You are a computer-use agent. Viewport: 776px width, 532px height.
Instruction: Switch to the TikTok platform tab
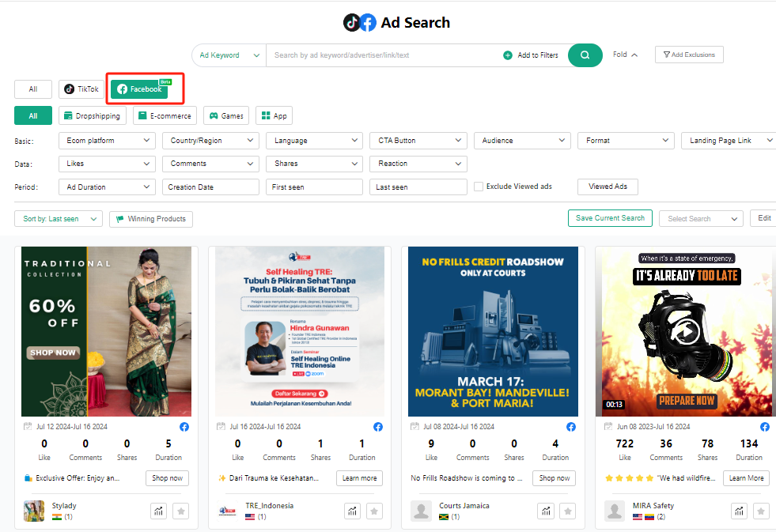(x=81, y=89)
